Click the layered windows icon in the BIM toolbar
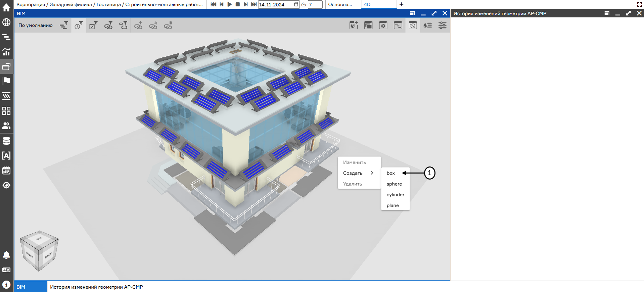 (x=368, y=26)
